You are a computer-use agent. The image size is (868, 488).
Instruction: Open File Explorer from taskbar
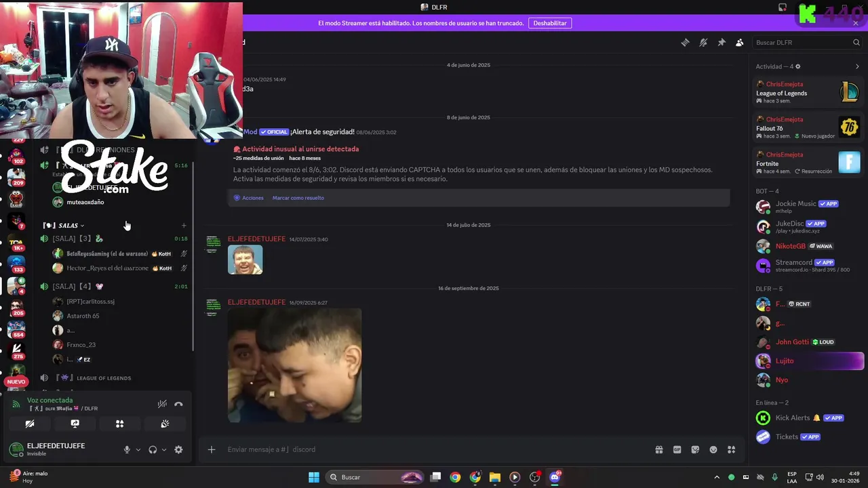tap(495, 477)
